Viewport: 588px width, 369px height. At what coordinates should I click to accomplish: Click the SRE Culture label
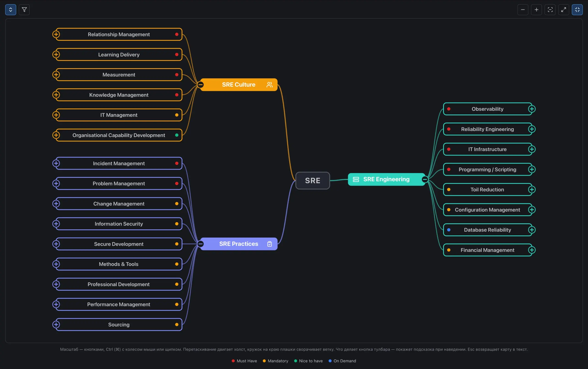tap(239, 85)
